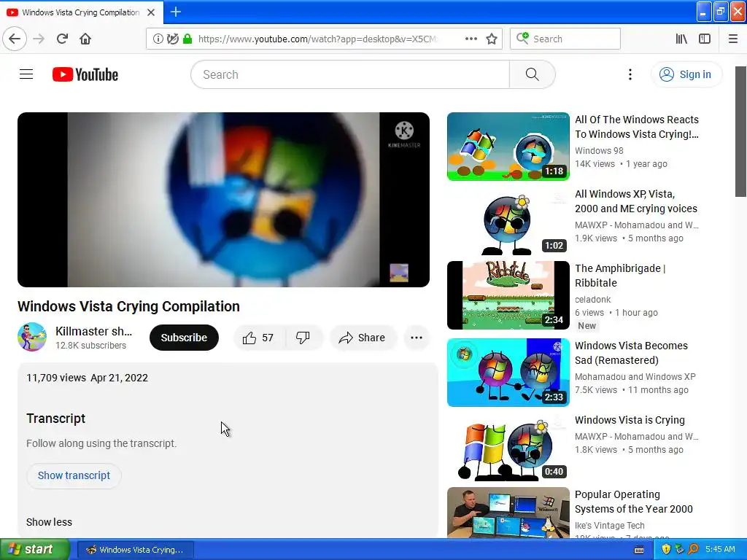
Task: Open the Windows start menu
Action: [x=34, y=549]
